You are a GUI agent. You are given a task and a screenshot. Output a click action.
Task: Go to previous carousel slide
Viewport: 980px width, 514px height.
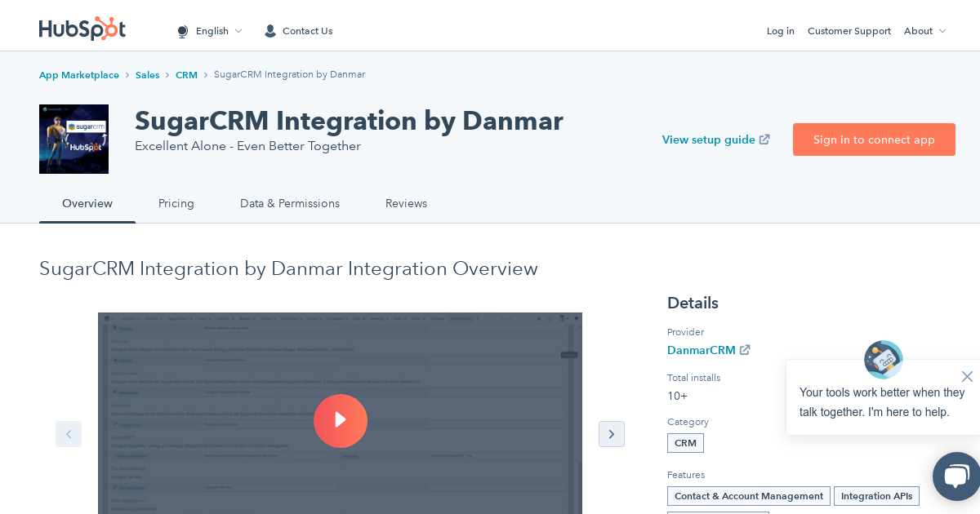69,434
